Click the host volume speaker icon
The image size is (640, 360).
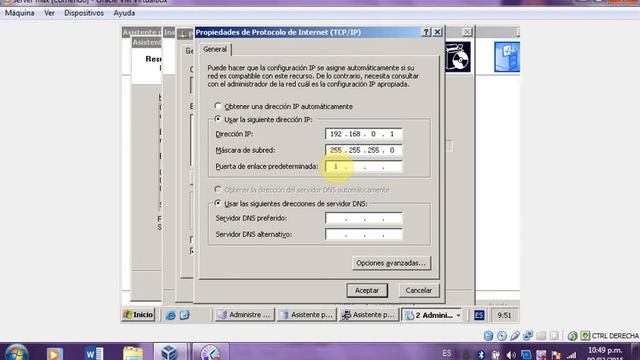pos(510,355)
